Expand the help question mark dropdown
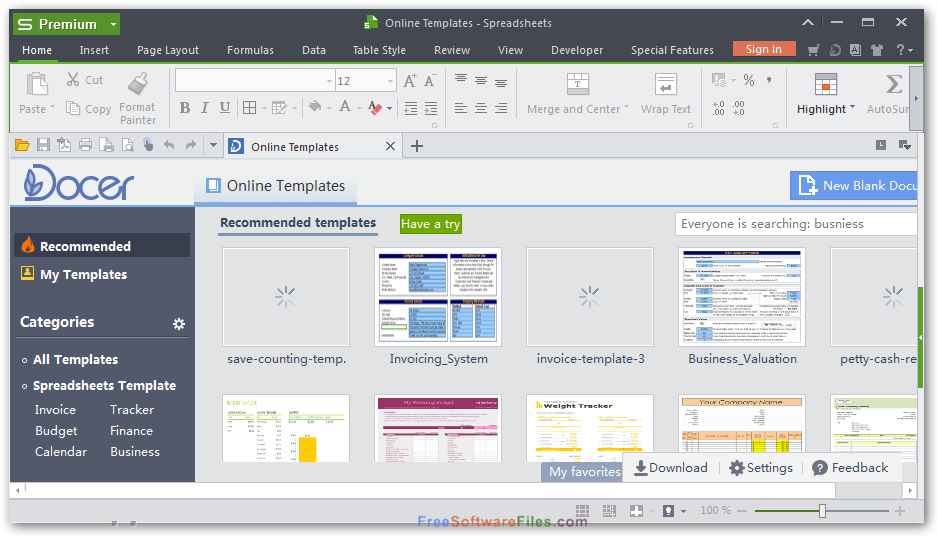The height and width of the screenshot is (537, 938). click(910, 51)
